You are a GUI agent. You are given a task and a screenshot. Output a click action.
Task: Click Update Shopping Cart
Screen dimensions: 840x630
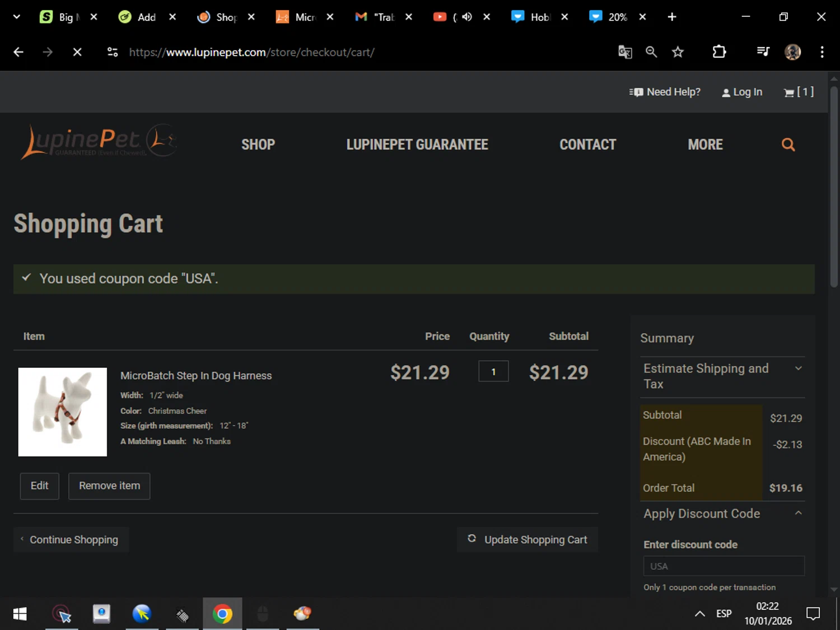pos(528,540)
